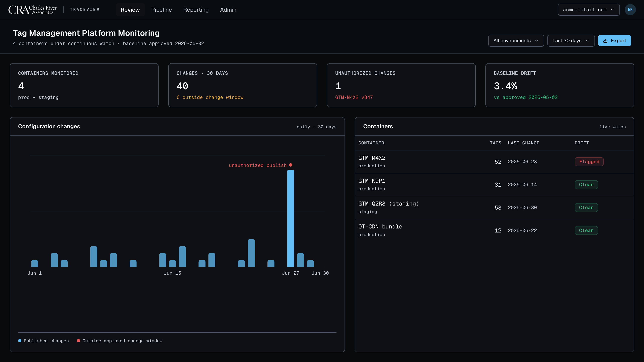Click the Jun 15 axis label
The height and width of the screenshot is (362, 644).
pos(172,273)
